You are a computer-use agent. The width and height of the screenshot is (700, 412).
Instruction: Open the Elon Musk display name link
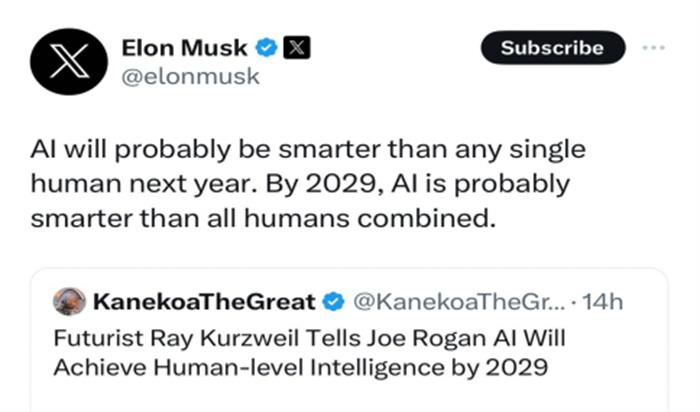click(x=186, y=46)
